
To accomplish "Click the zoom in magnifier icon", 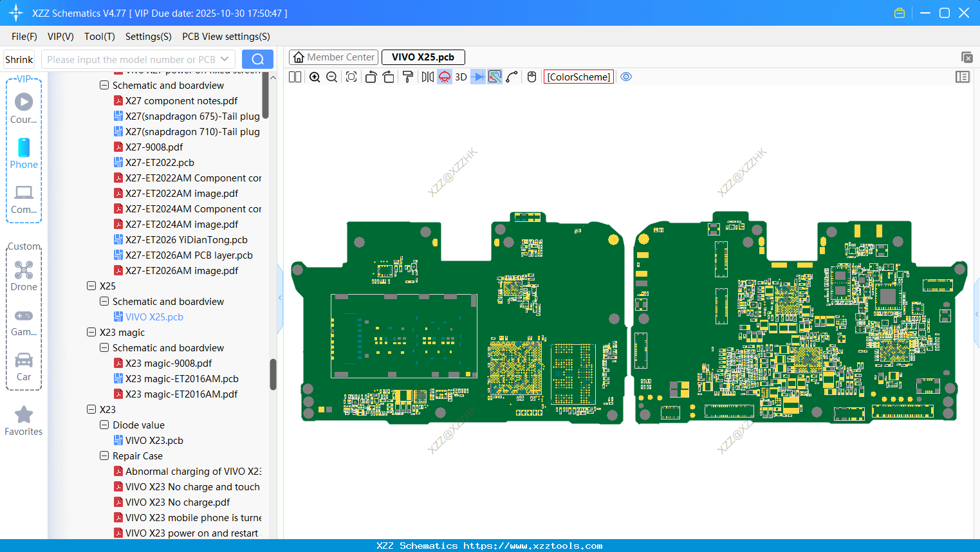I will pyautogui.click(x=315, y=77).
